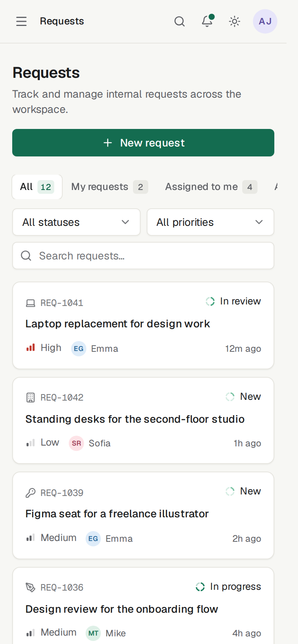Click SR avatar for Sofia
Screen dimensions: 298x644
click(x=76, y=443)
